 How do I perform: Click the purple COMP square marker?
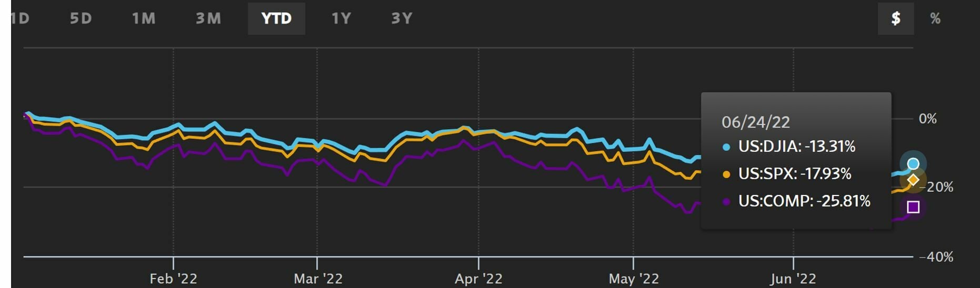point(913,207)
